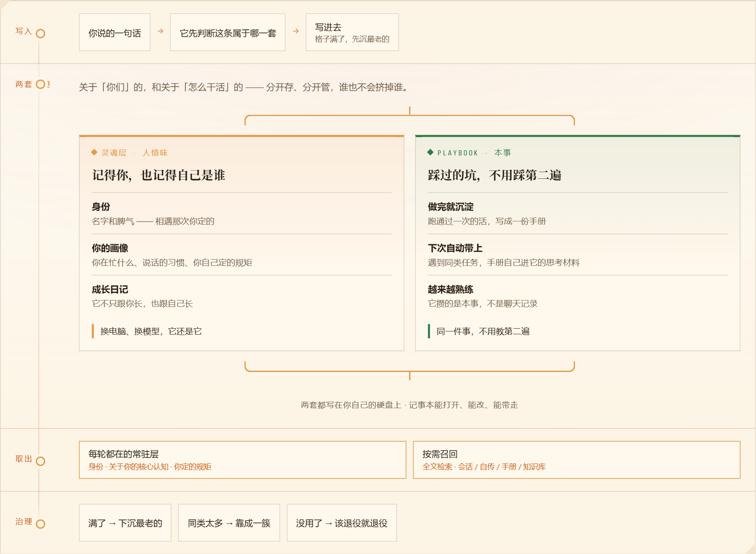Click heading 记得你，也记得自己是谁
Image resolution: width=756 pixels, height=554 pixels.
[158, 175]
